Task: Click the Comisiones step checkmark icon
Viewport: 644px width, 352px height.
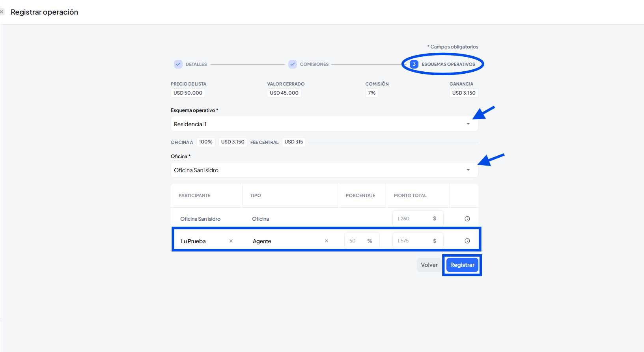Action: (293, 64)
